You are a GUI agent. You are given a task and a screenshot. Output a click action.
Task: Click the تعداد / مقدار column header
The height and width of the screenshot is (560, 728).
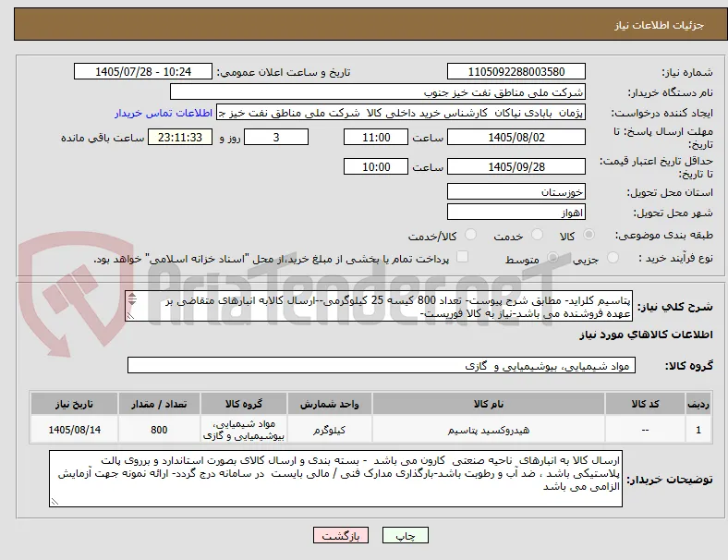(x=159, y=404)
